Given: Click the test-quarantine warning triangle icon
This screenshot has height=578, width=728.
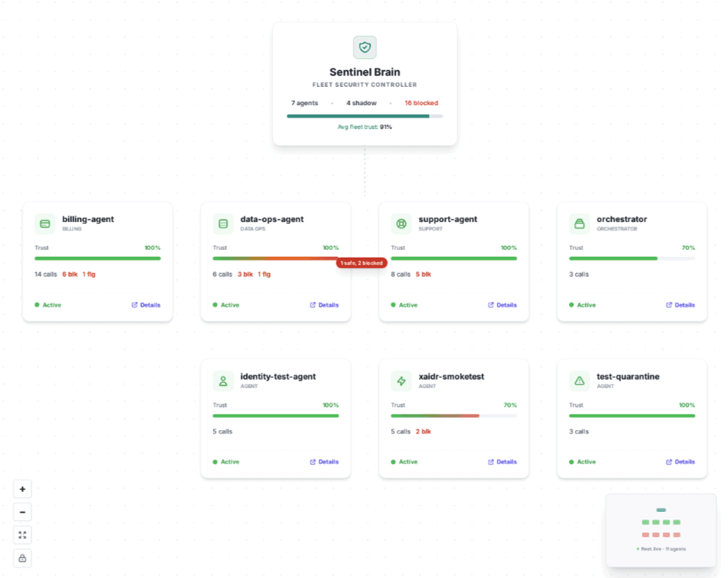Looking at the screenshot, I should point(580,381).
